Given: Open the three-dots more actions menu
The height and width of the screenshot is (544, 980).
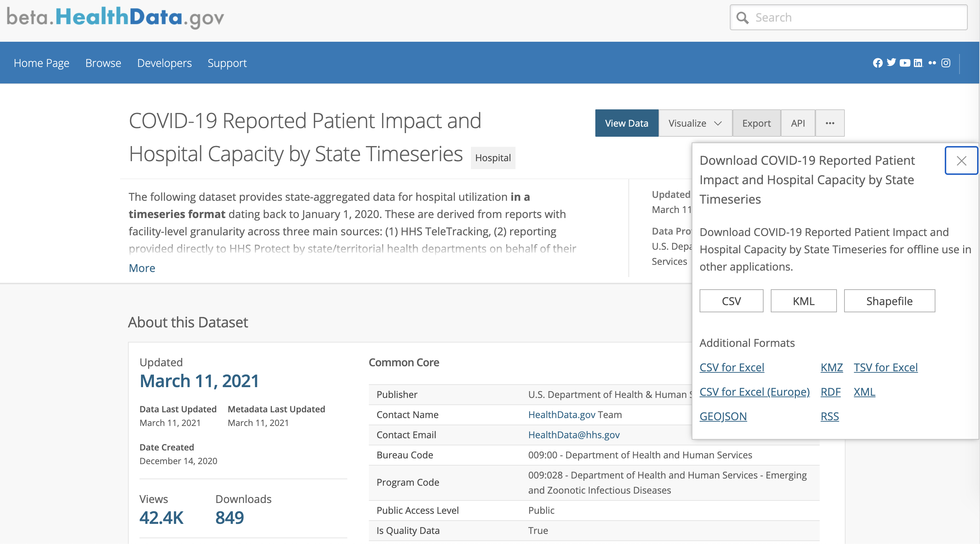Looking at the screenshot, I should click(x=830, y=123).
